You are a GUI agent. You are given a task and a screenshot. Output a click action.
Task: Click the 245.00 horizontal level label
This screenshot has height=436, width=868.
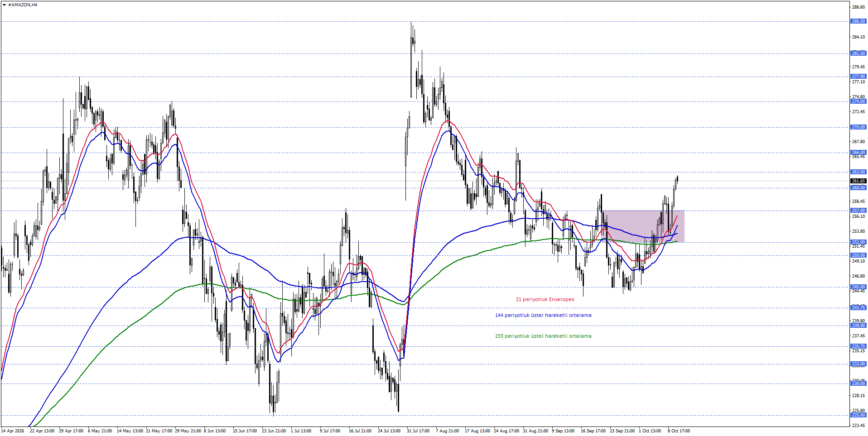point(858,287)
